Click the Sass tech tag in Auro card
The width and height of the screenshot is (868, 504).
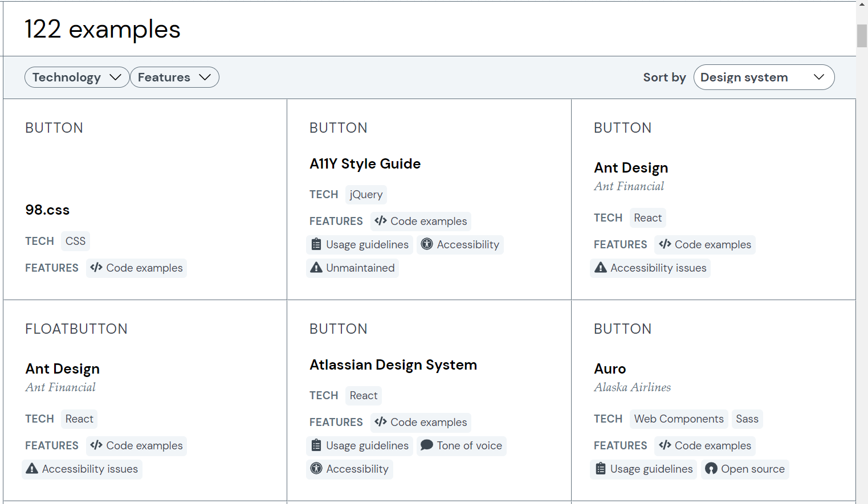(x=747, y=419)
